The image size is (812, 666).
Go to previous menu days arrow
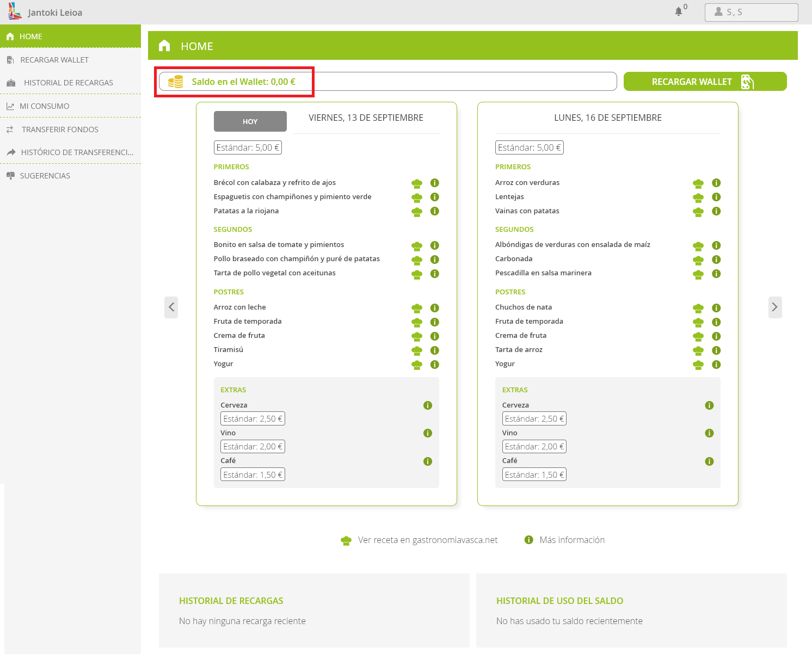point(171,307)
